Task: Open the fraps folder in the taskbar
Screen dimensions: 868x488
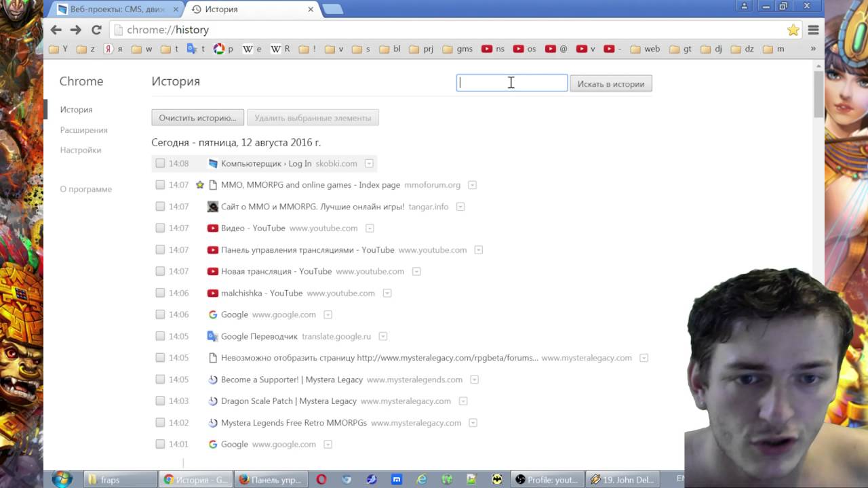Action: 121,479
